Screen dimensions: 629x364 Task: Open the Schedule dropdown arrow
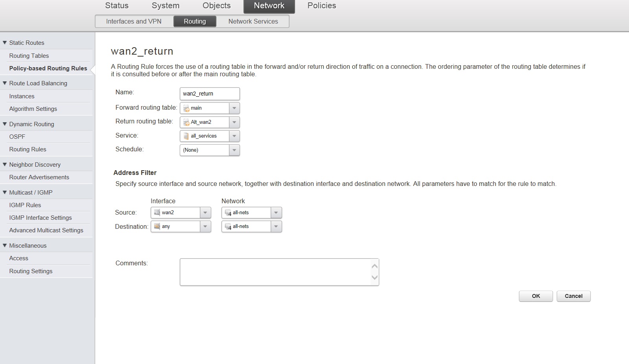(x=234, y=150)
